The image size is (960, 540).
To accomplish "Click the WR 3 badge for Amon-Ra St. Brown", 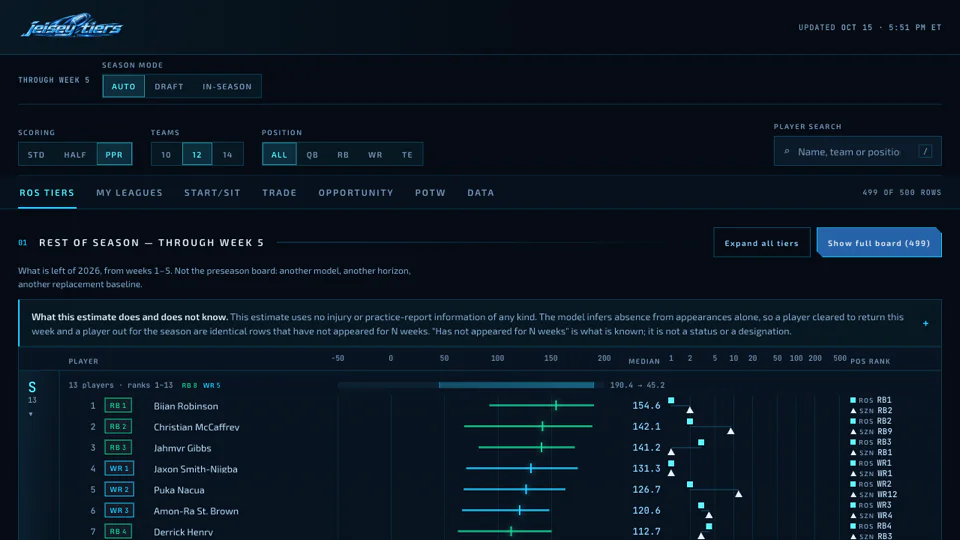I will (x=119, y=510).
